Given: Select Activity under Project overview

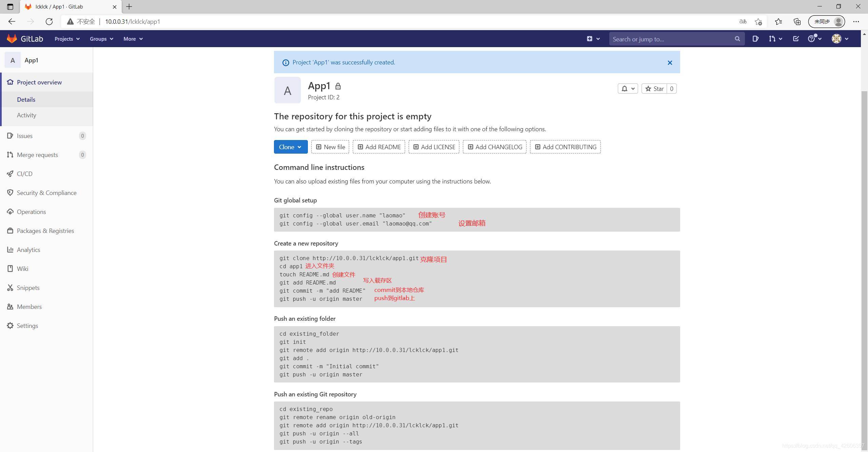Looking at the screenshot, I should pos(26,115).
